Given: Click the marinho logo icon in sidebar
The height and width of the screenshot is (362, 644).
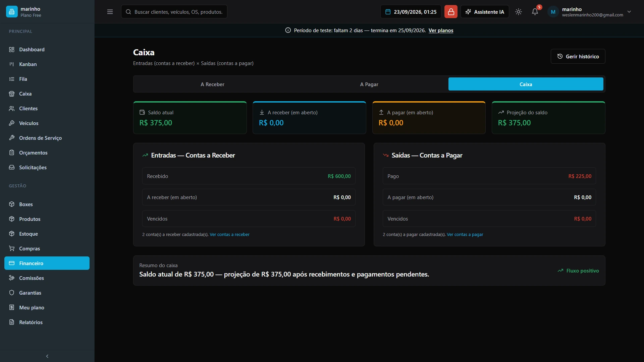Looking at the screenshot, I should [12, 12].
